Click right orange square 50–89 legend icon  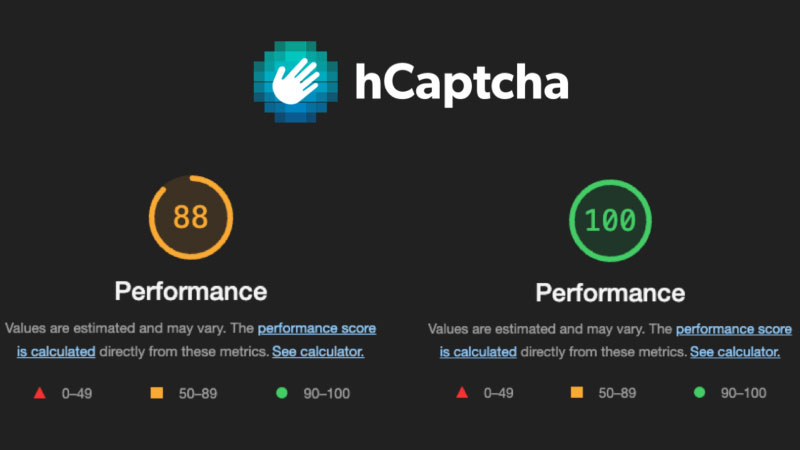point(577,392)
